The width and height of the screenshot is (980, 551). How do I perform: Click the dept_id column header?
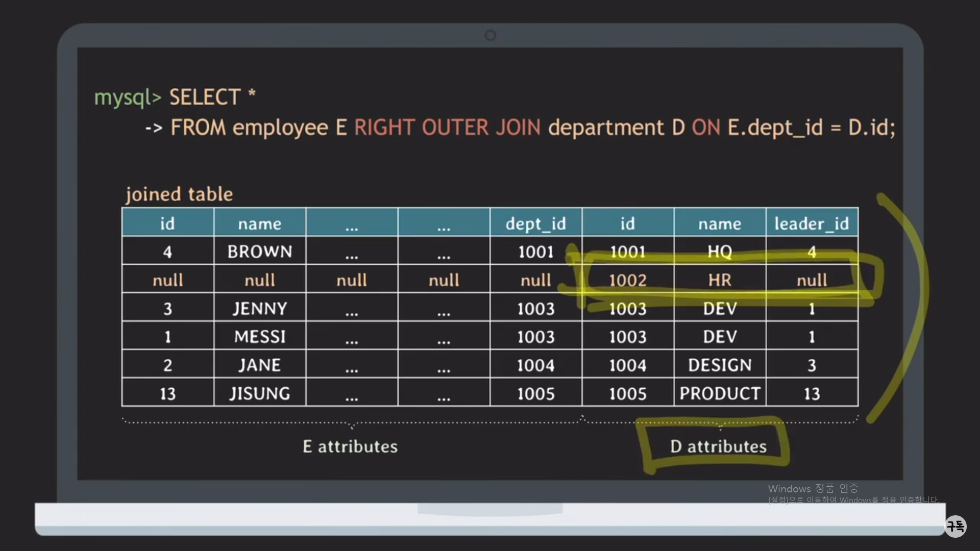(x=535, y=223)
